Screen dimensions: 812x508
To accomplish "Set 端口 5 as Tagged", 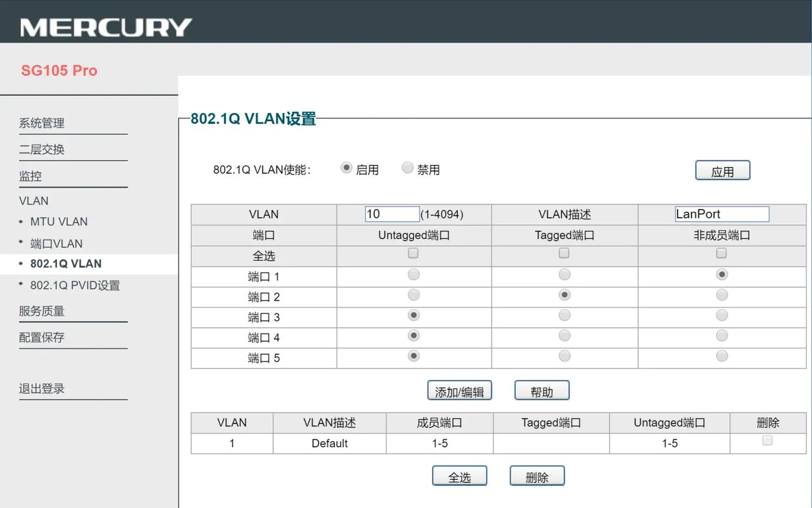I will [x=565, y=356].
